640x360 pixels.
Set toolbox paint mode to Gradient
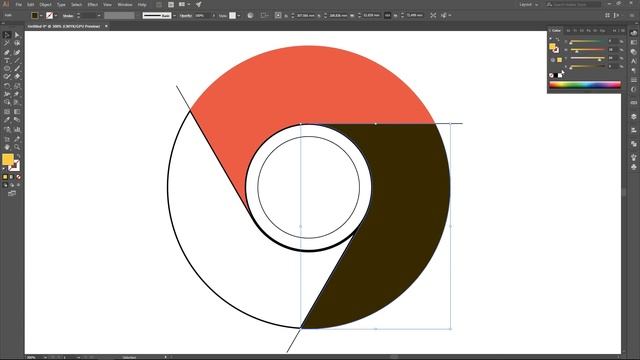point(11,177)
